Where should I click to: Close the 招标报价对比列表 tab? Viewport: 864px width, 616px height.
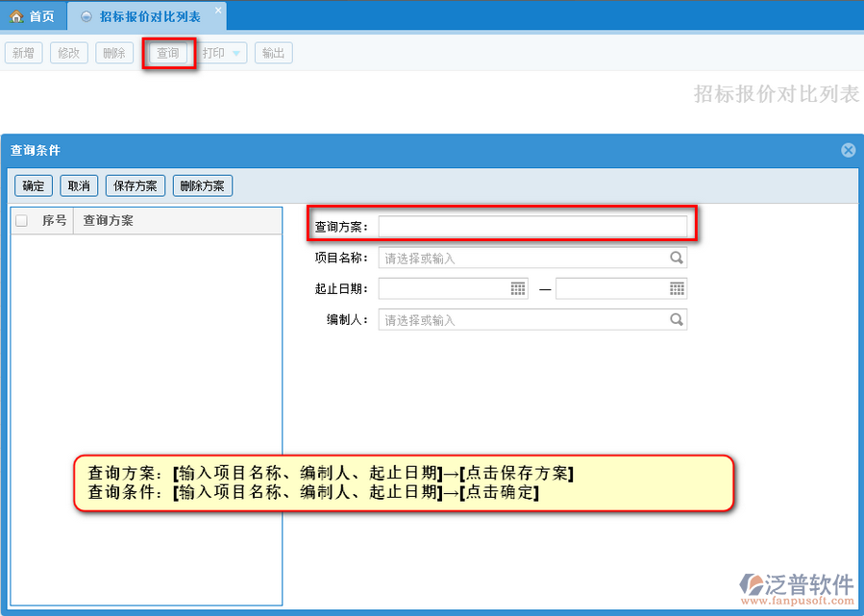tap(218, 10)
